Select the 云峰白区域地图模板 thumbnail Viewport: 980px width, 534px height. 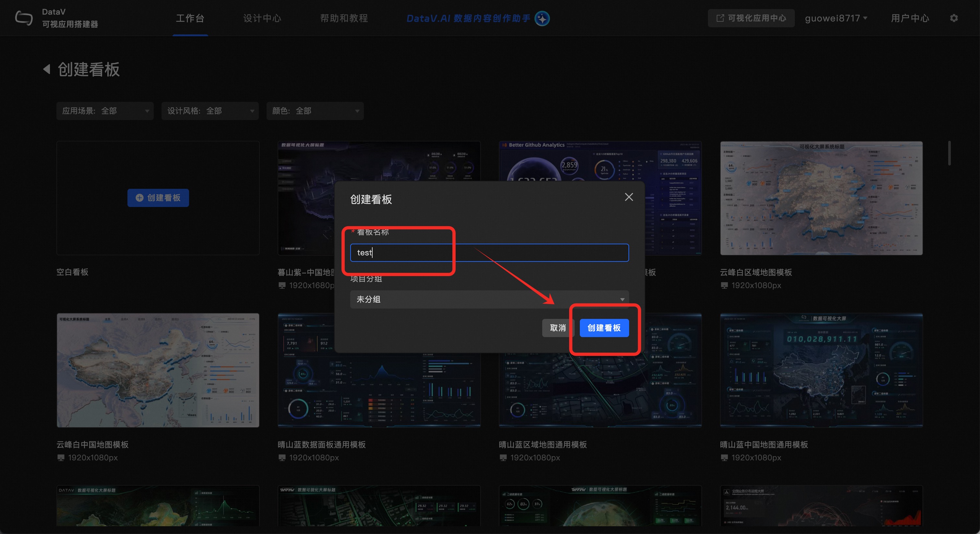[821, 198]
